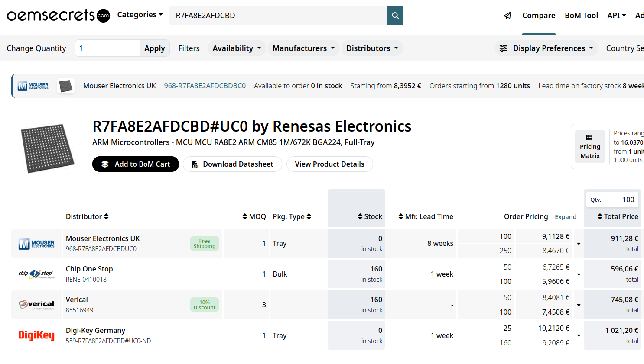Image resolution: width=644 pixels, height=364 pixels.
Task: Click the Chip One Stop logo
Action: coord(36,274)
